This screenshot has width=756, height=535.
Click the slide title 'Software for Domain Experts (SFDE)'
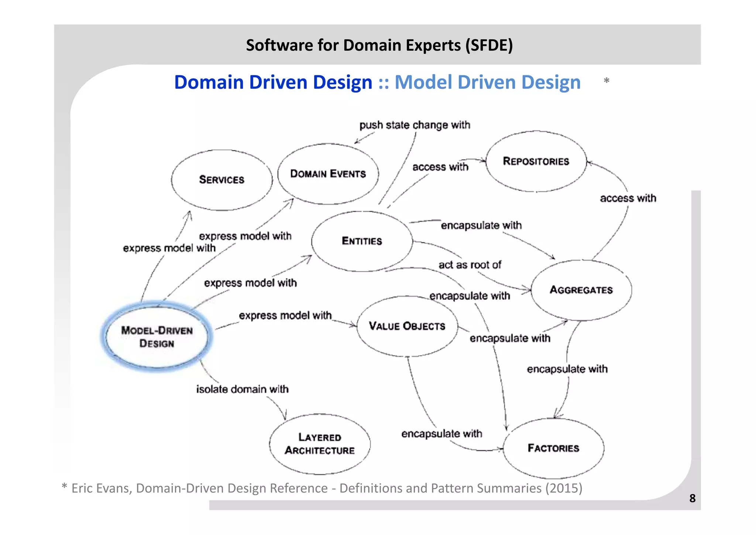pos(379,45)
